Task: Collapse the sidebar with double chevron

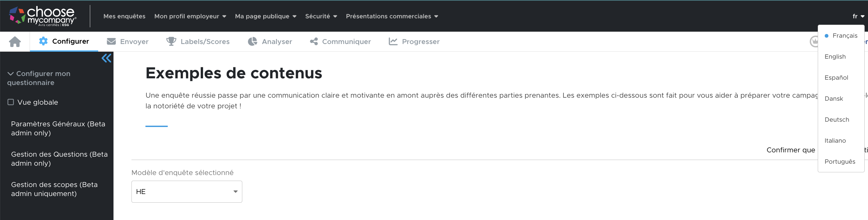Action: click(106, 58)
